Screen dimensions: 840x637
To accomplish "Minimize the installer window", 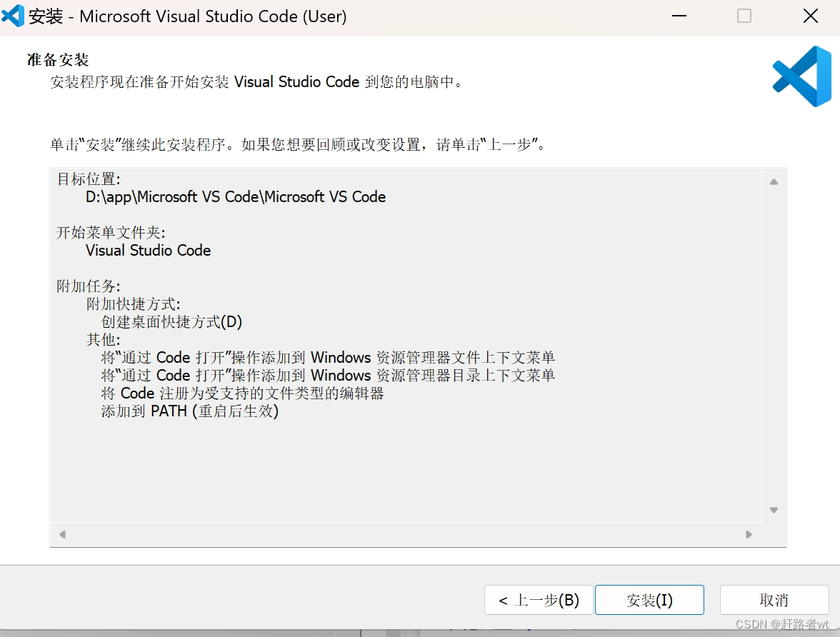I will pos(679,16).
